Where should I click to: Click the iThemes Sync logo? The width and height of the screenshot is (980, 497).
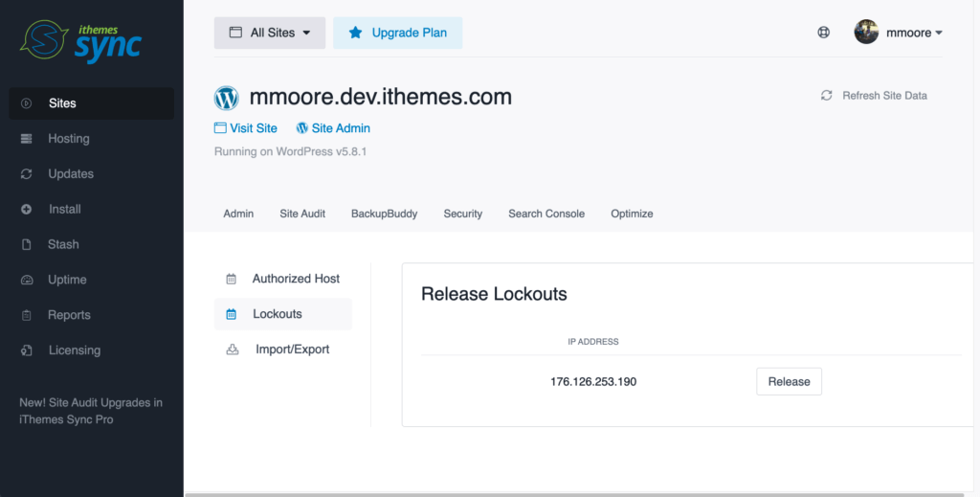80,41
